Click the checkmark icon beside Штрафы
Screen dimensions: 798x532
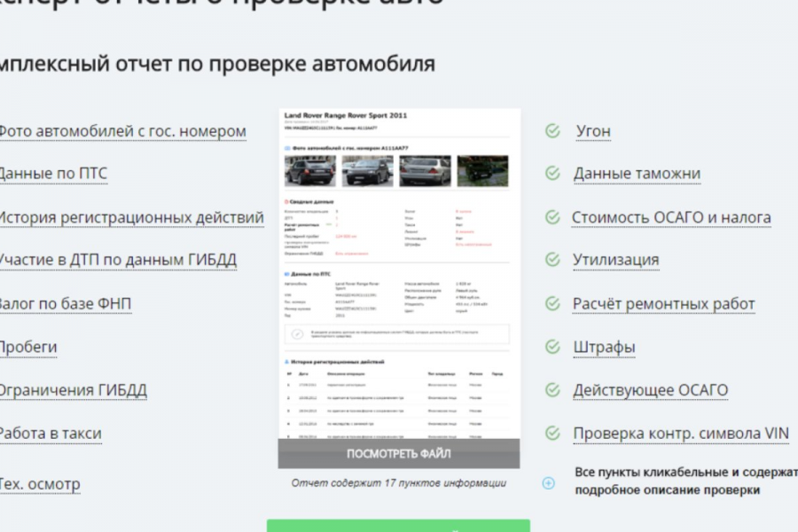coord(552,348)
